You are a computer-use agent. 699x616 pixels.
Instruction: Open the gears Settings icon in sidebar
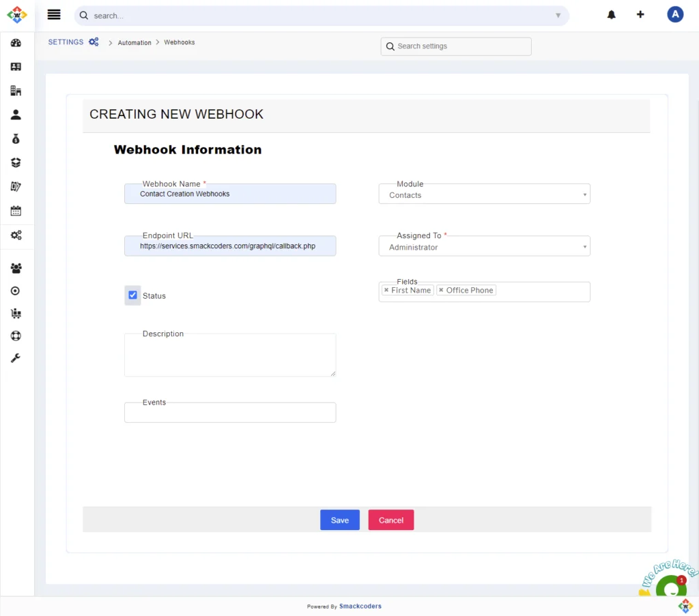(16, 235)
